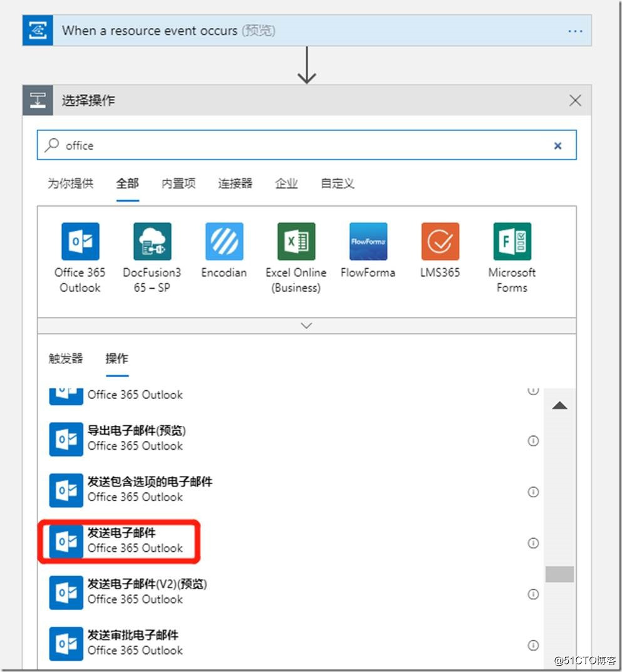Viewport: 622px width, 672px height.
Task: Select the Microsoft Forms connector icon
Action: coord(512,241)
